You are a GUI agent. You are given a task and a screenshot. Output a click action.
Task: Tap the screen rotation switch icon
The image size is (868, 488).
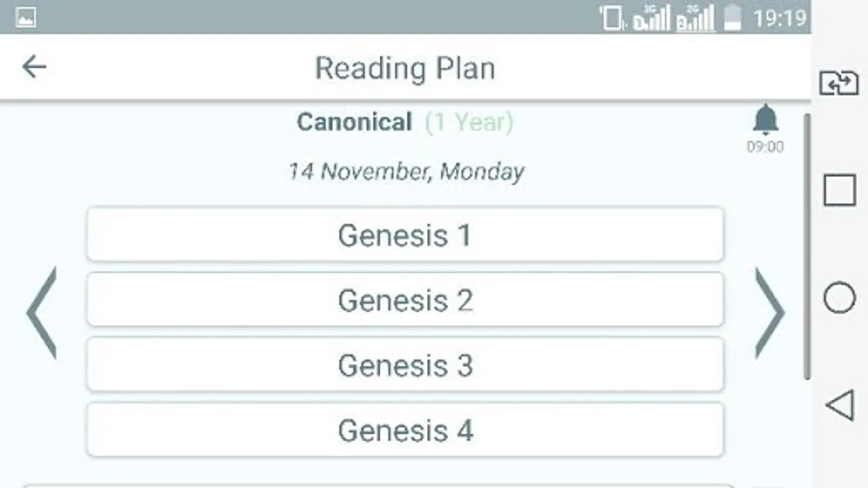[x=839, y=84]
